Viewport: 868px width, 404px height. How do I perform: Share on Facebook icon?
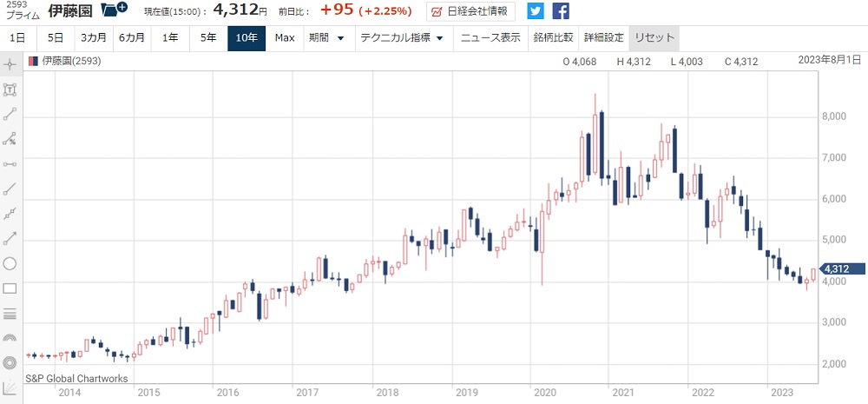[x=561, y=10]
